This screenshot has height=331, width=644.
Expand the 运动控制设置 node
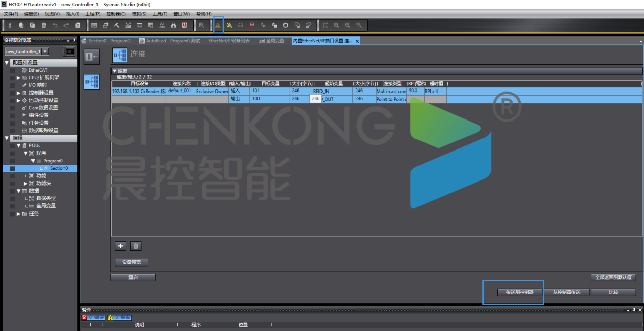pos(19,100)
